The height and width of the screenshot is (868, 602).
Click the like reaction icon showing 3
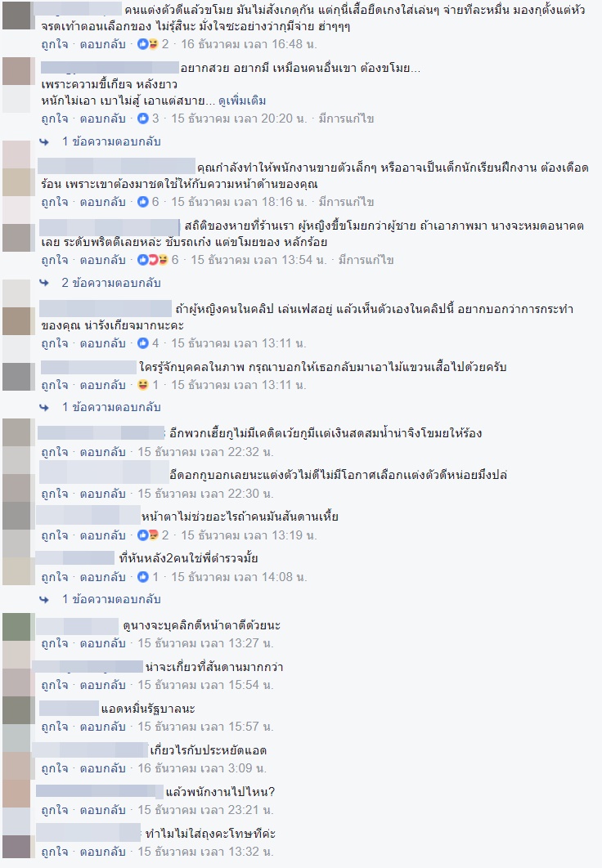click(x=143, y=119)
